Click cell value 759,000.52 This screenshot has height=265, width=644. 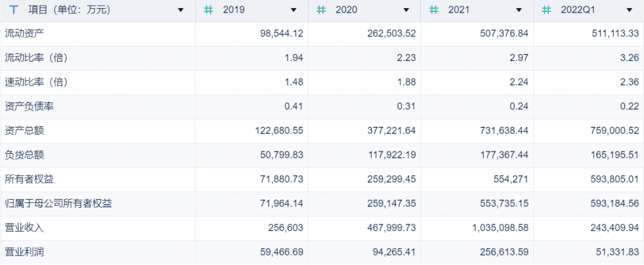coord(615,131)
